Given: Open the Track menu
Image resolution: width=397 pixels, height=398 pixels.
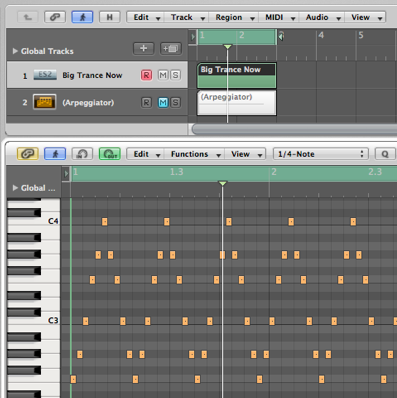Looking at the screenshot, I should point(186,17).
